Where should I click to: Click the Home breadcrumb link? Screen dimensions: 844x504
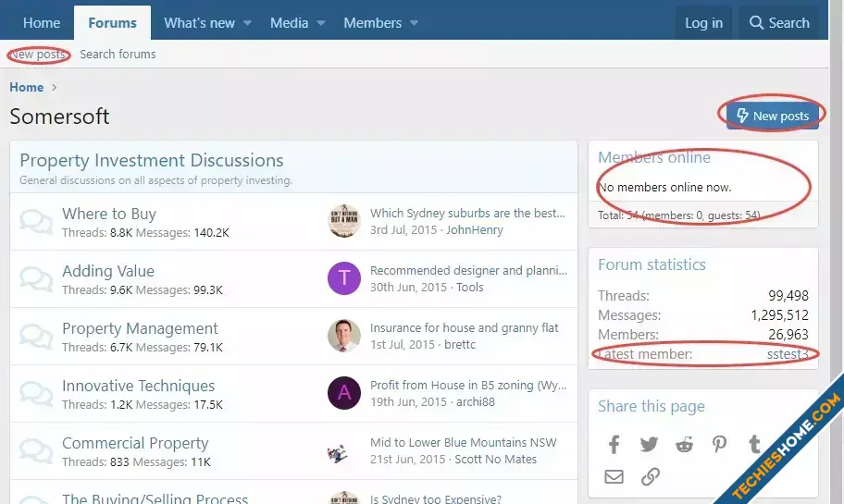[26, 87]
